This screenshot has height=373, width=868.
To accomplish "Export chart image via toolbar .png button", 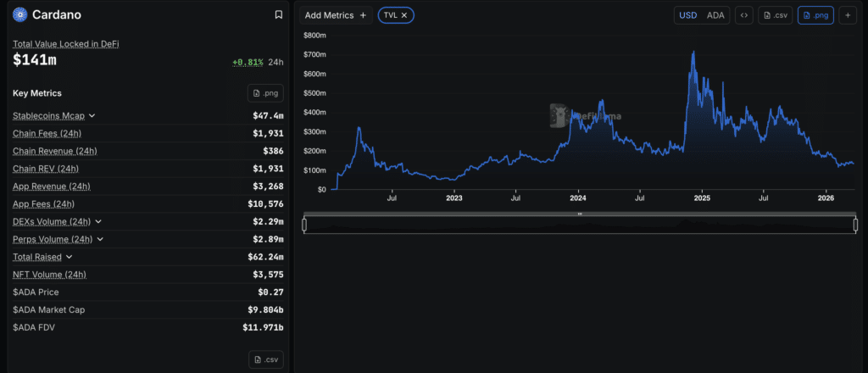I will click(x=815, y=15).
